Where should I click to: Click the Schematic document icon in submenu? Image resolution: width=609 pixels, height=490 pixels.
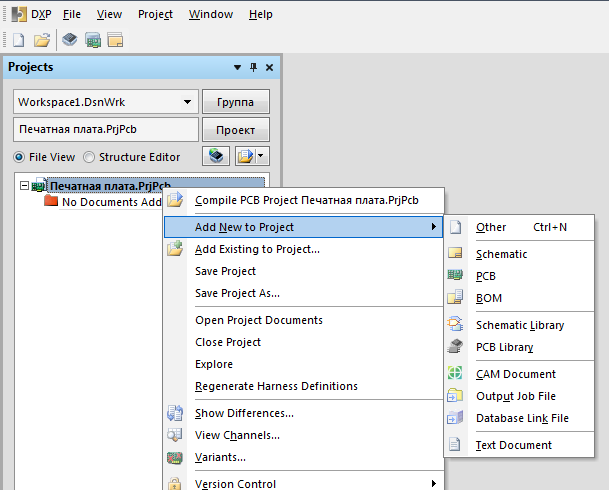click(x=455, y=253)
